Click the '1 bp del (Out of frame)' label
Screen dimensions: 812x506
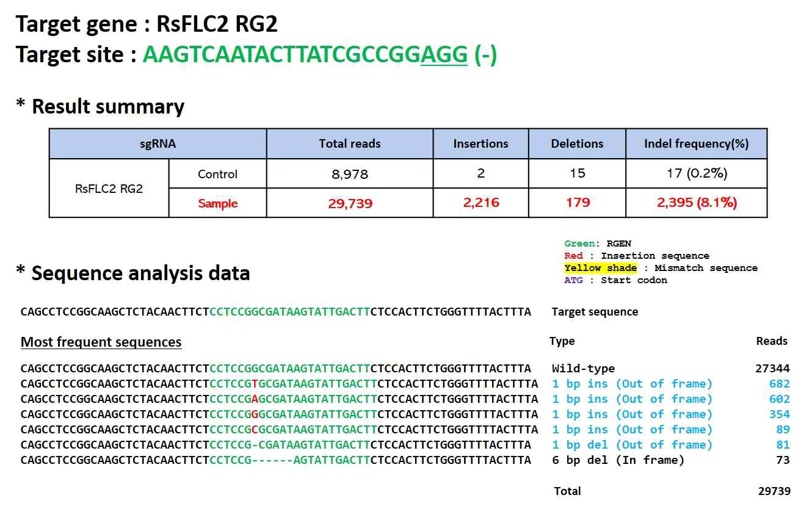coord(632,445)
